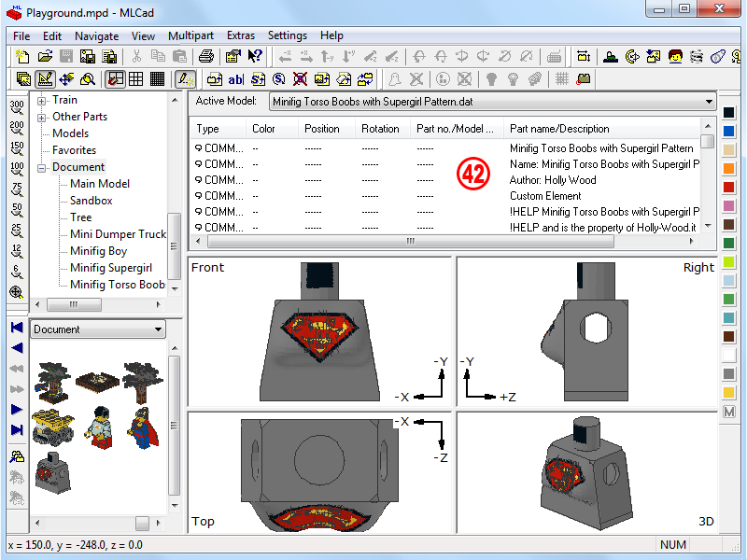747x560 pixels.
Task: Click the part snapping brick icon
Action: click(x=583, y=79)
